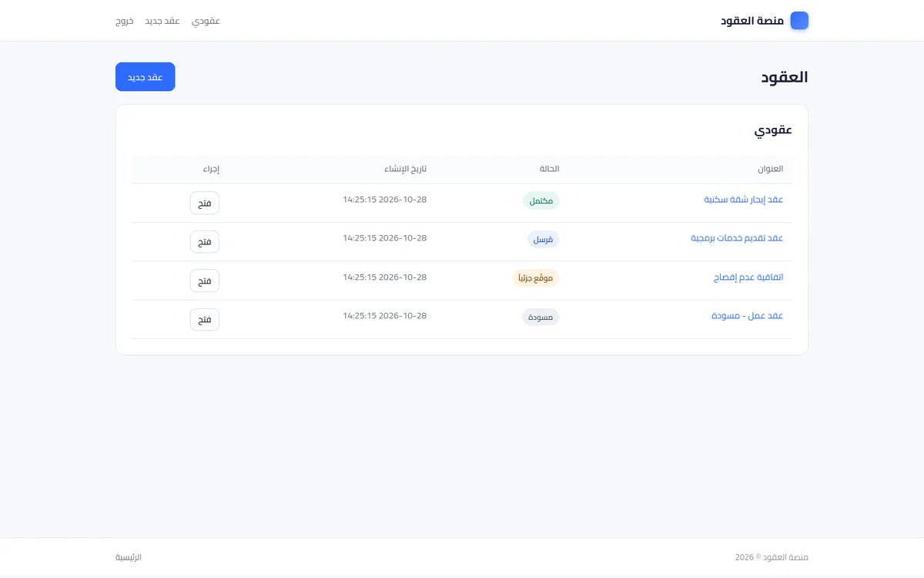924x578 pixels.
Task: Open the اتفاقية عدم إفصاح contract link
Action: tap(748, 277)
